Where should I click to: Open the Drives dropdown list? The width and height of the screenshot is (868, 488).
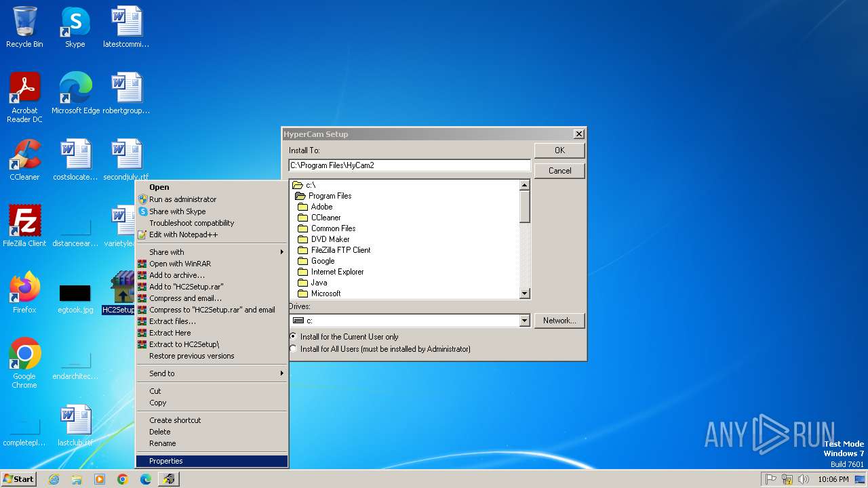click(x=524, y=321)
